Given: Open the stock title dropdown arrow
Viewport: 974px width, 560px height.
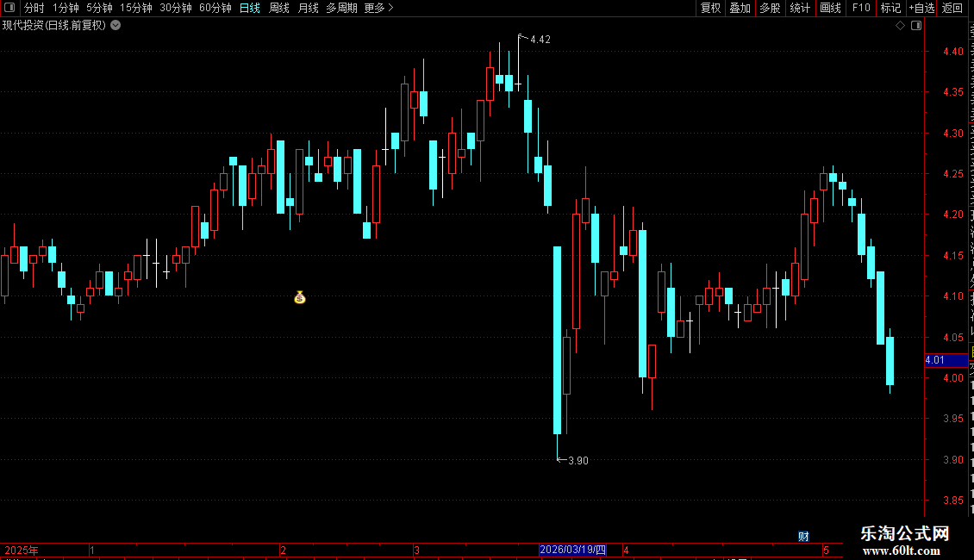Looking at the screenshot, I should click(116, 26).
